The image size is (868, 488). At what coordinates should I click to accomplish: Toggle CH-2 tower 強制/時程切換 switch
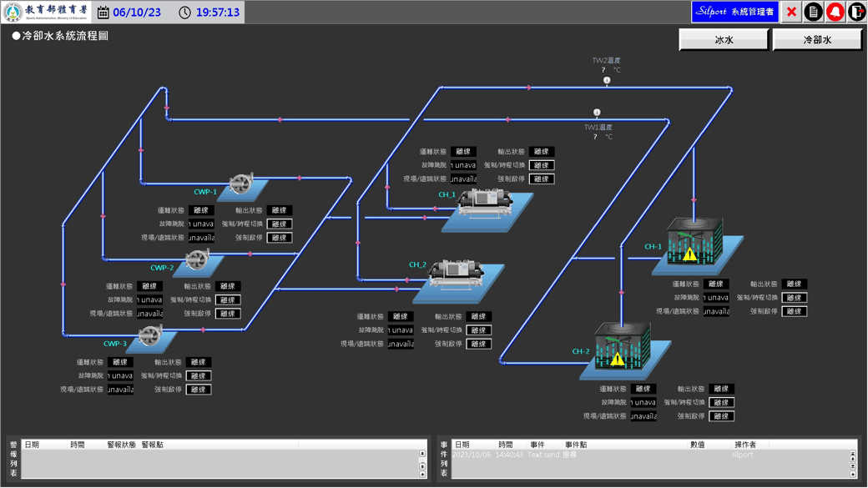tap(722, 403)
